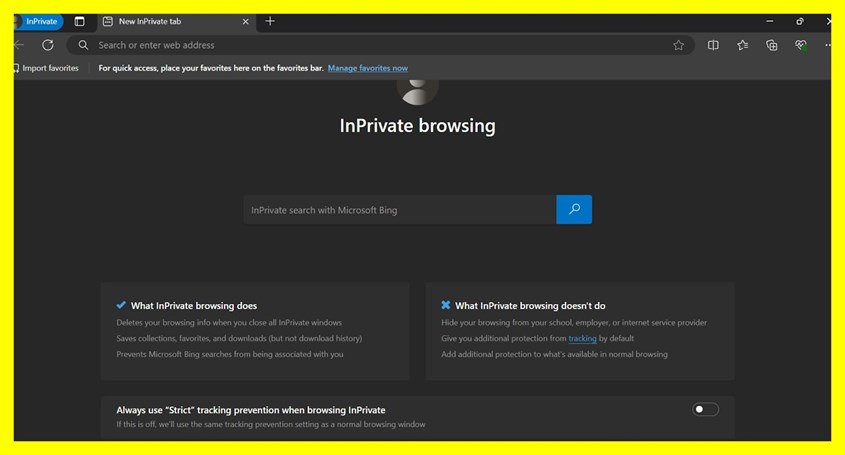This screenshot has height=455, width=845.
Task: Click the InPrivate profile avatar image
Action: (x=417, y=92)
